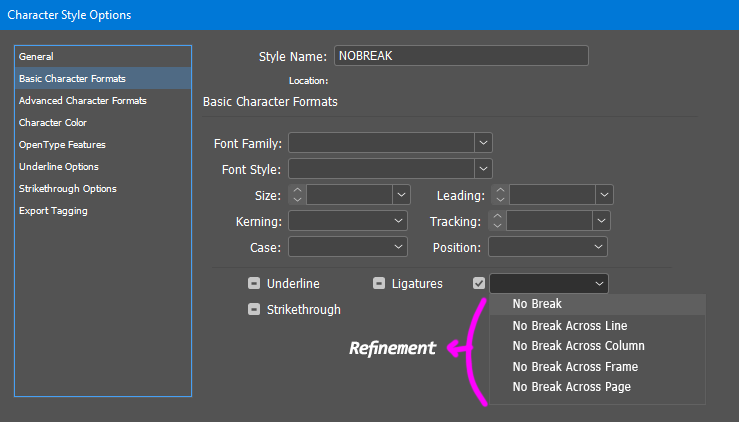
Task: Click the Style Name text field
Action: [460, 56]
